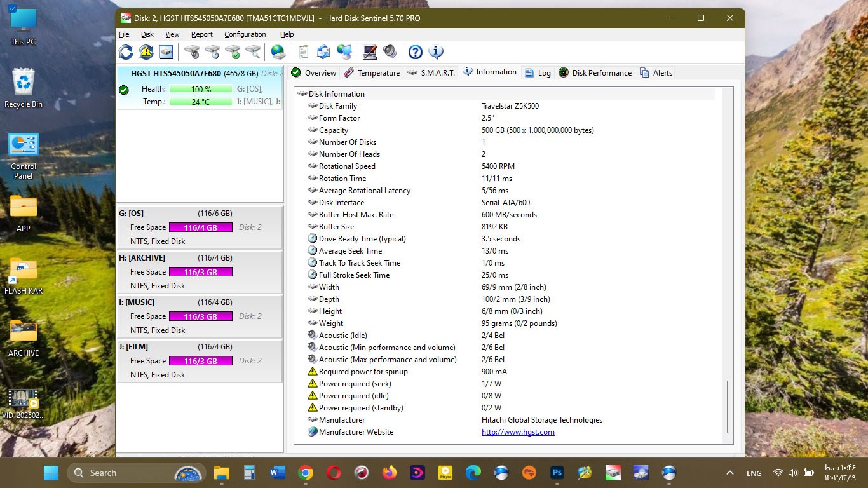Screen dimensions: 868x488
Task: Click the Rotational Speed row
Action: pos(511,166)
